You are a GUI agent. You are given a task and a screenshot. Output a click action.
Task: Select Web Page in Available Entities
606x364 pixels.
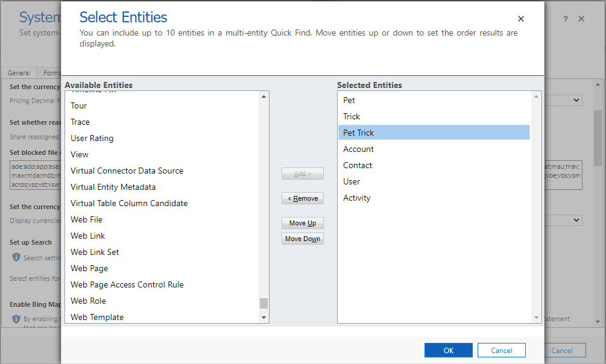(89, 268)
